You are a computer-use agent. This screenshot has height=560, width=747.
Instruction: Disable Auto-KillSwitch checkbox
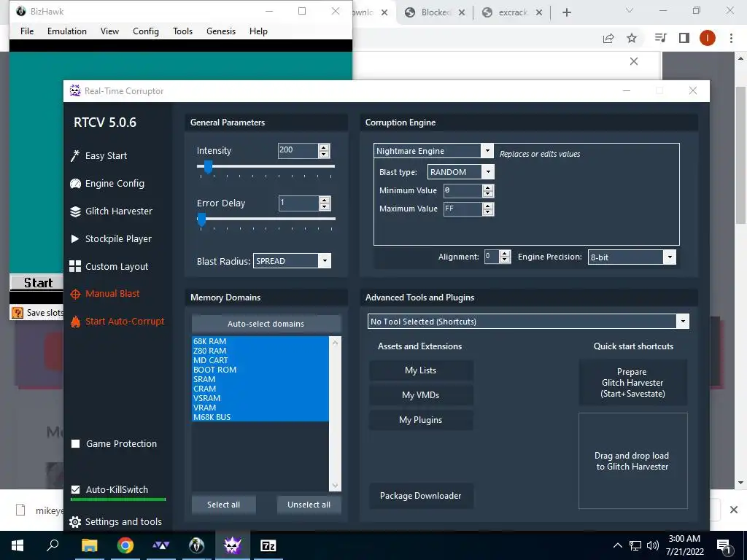(x=75, y=489)
